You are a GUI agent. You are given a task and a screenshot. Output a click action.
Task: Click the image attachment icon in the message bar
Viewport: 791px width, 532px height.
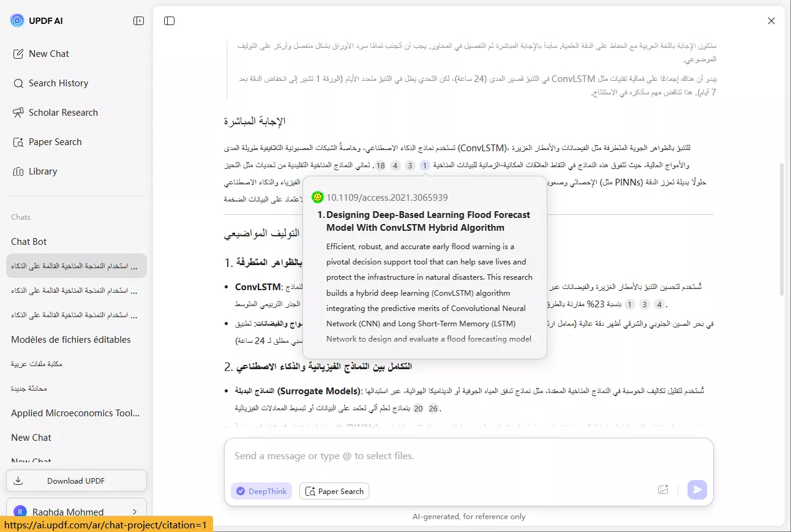[663, 490]
